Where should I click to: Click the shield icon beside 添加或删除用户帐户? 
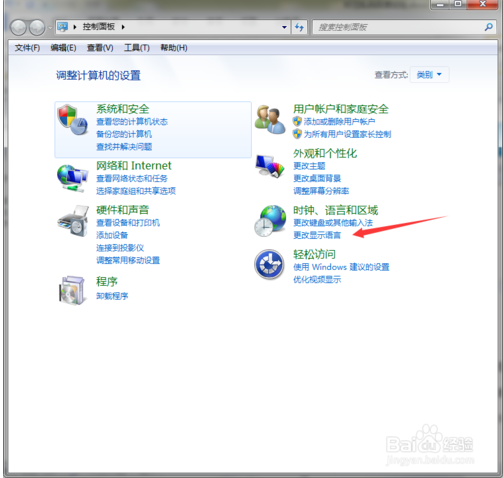[297, 121]
